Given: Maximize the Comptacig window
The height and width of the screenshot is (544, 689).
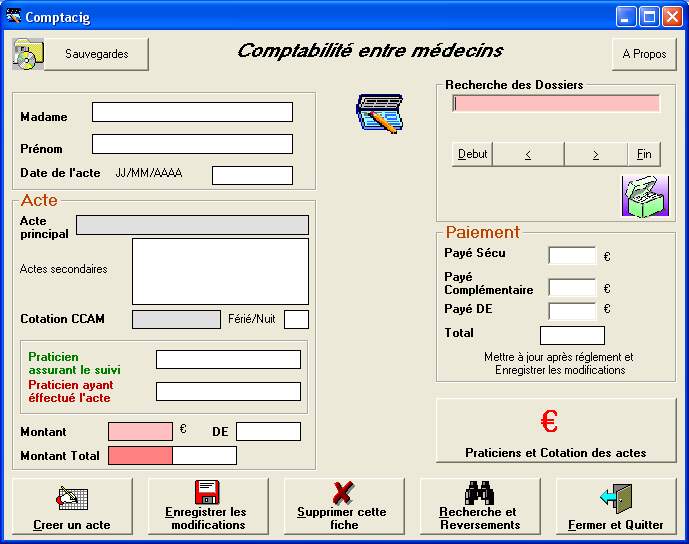Looking at the screenshot, I should click(649, 17).
